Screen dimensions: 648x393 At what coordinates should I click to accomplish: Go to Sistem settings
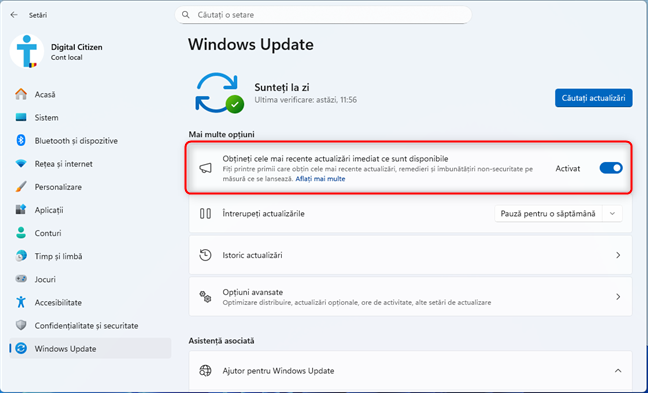tap(90, 117)
